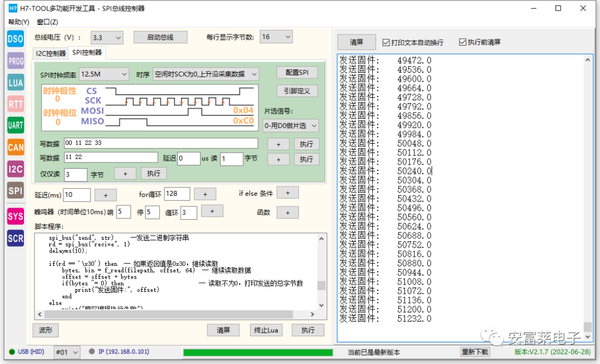The height and width of the screenshot is (364, 600).
Task: Add for-loop with plus button
Action: coord(205,194)
